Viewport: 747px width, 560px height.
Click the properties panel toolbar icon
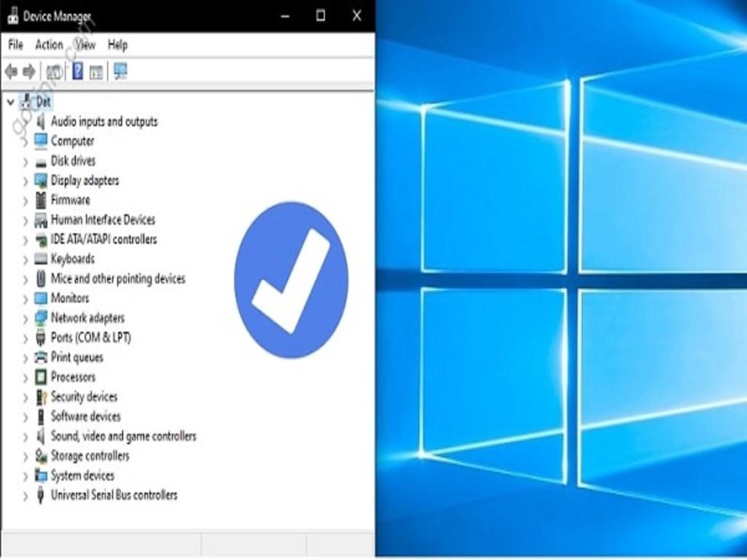(96, 71)
